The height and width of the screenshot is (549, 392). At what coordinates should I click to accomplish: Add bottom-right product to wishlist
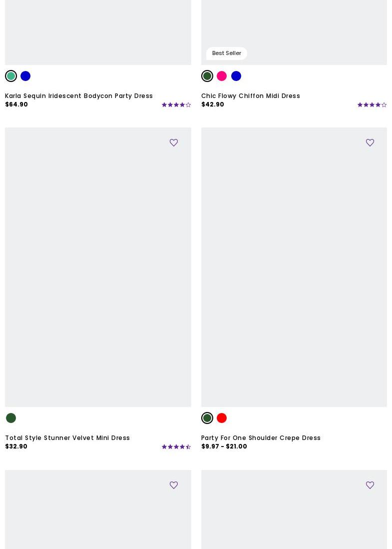coord(370,485)
